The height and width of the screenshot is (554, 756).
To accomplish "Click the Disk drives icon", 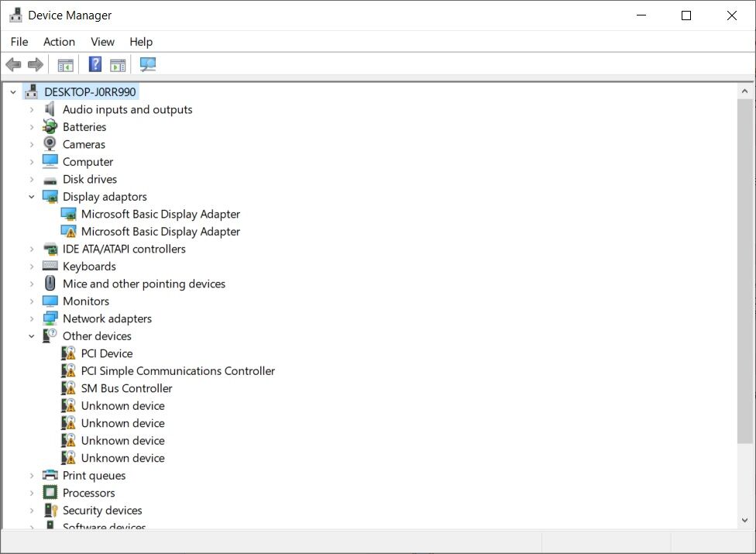I will point(50,181).
